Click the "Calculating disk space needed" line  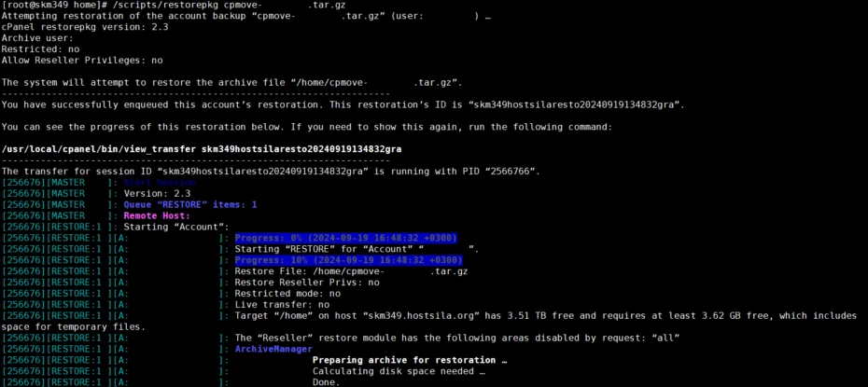tap(399, 371)
